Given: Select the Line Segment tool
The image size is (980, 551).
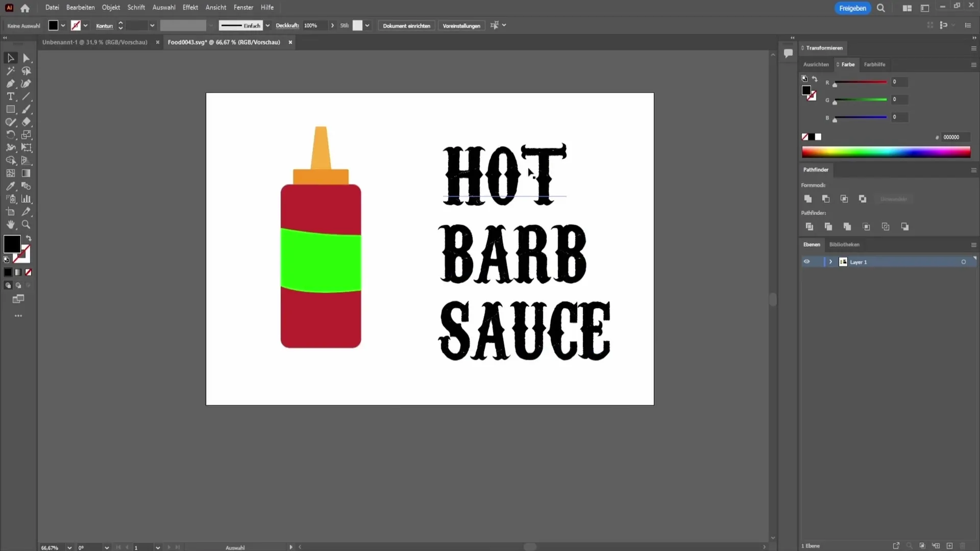Looking at the screenshot, I should click(27, 96).
